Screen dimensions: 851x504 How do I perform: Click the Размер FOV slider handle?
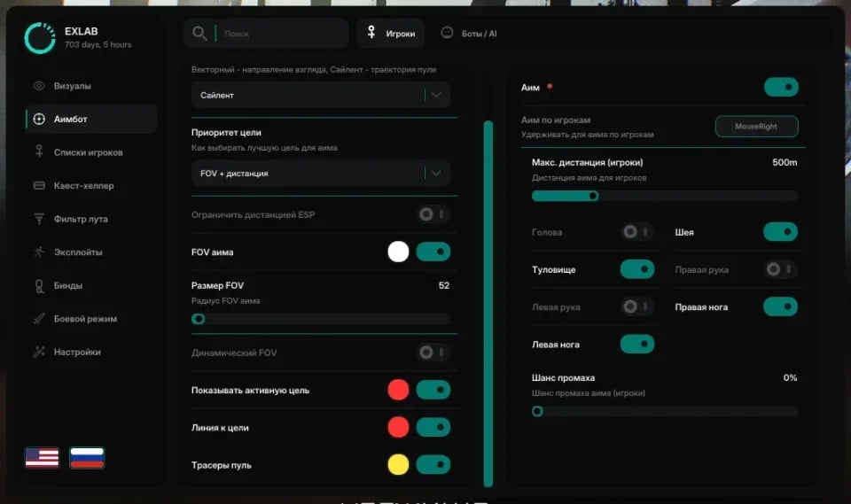click(198, 319)
